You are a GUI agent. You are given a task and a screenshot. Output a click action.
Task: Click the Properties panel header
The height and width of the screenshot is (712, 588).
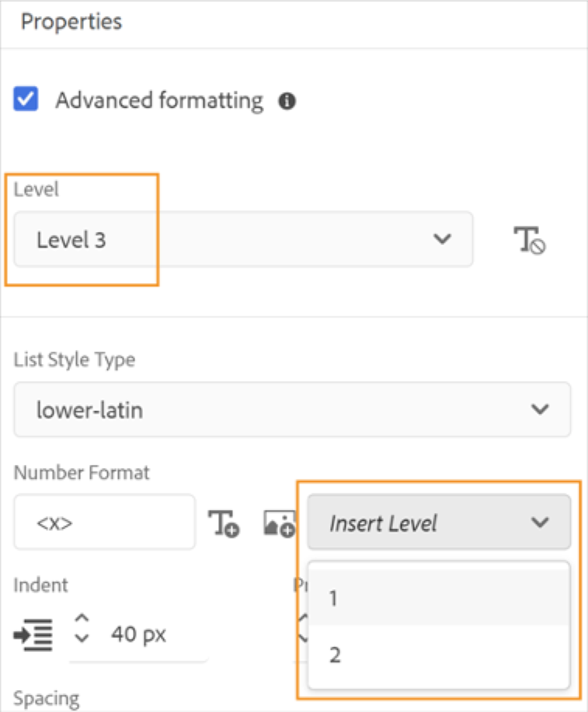point(71,22)
